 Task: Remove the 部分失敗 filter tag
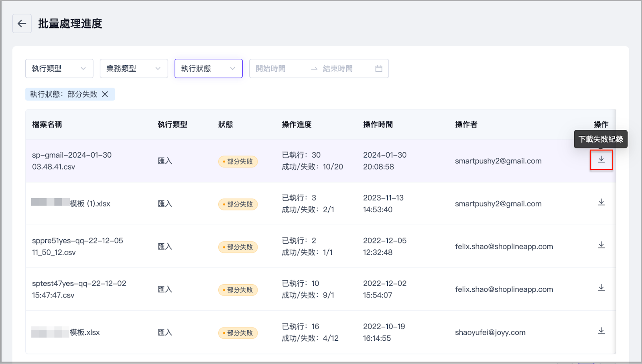[x=105, y=94]
